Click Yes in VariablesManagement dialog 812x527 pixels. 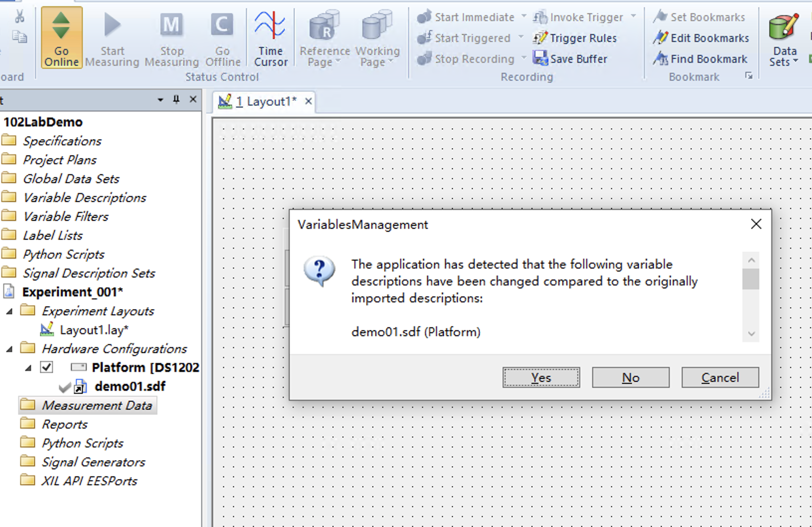[x=541, y=378]
